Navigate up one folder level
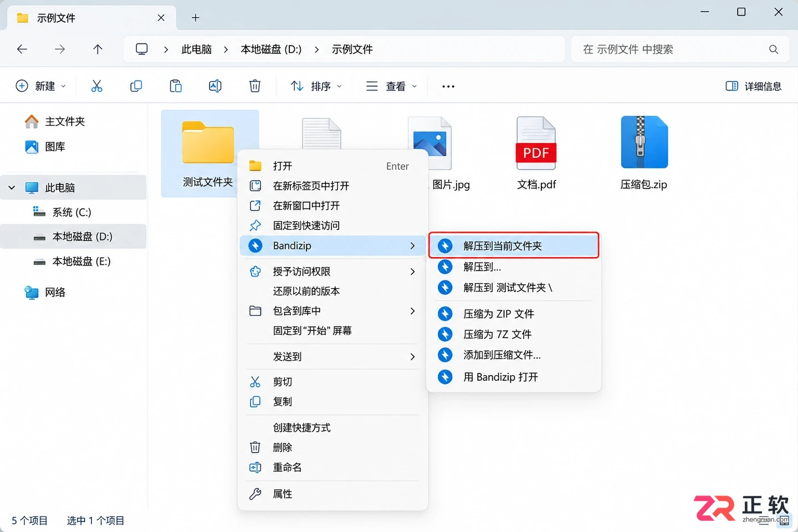The width and height of the screenshot is (798, 532). (x=98, y=49)
